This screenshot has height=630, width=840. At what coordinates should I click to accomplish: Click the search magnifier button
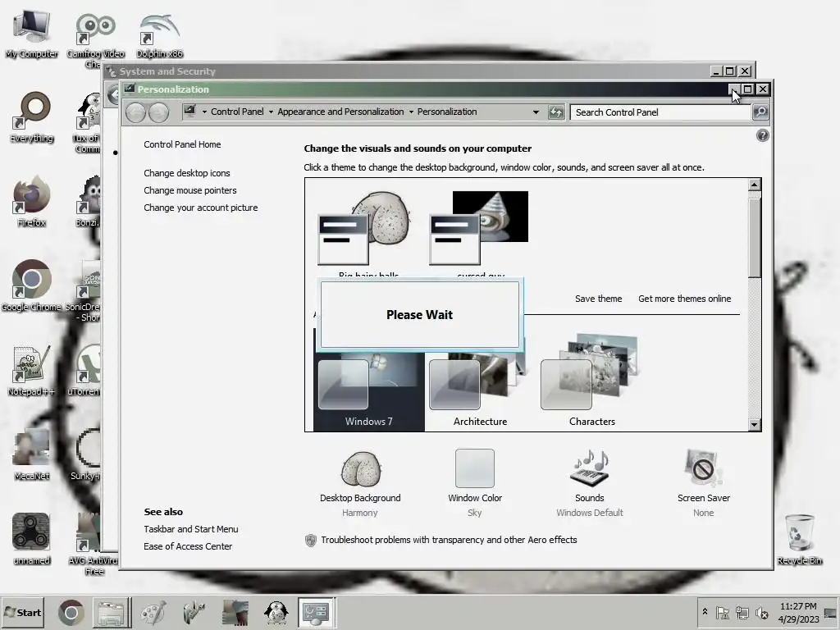(760, 112)
